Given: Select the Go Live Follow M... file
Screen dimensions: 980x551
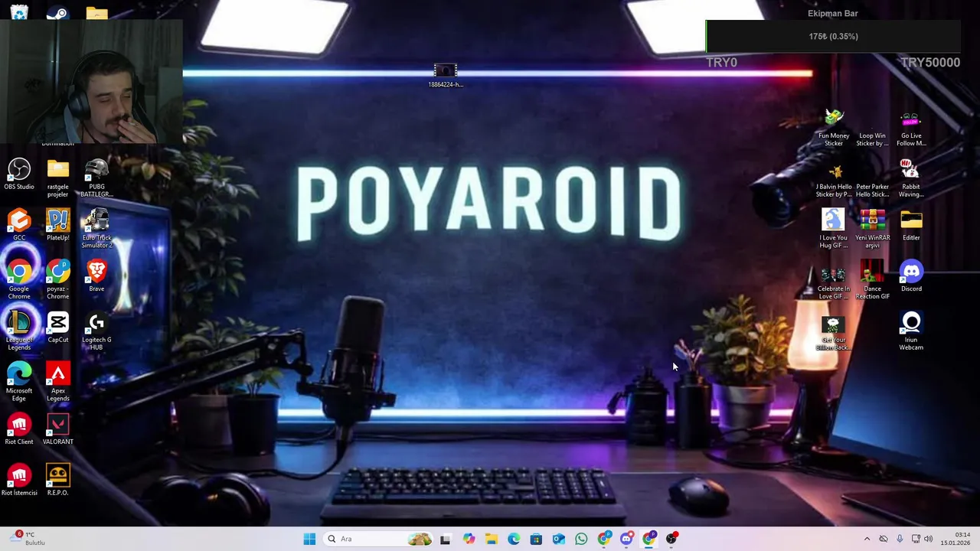Looking at the screenshot, I should (911, 127).
